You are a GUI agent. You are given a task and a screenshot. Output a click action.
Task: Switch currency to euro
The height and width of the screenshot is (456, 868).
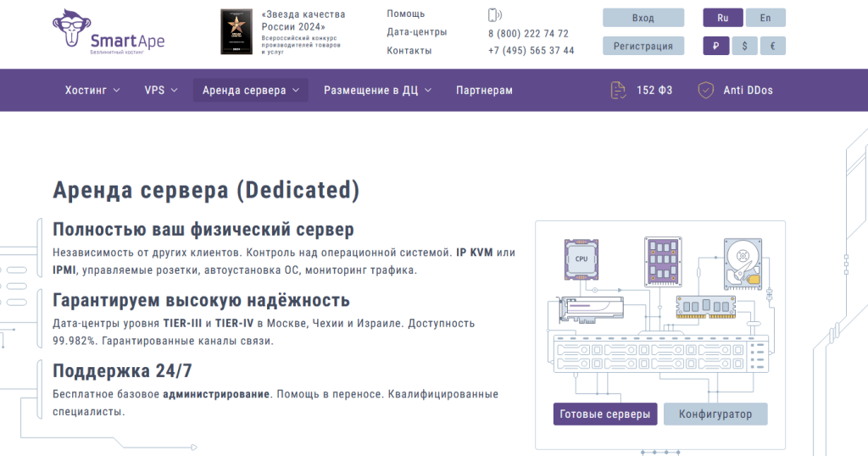[772, 46]
